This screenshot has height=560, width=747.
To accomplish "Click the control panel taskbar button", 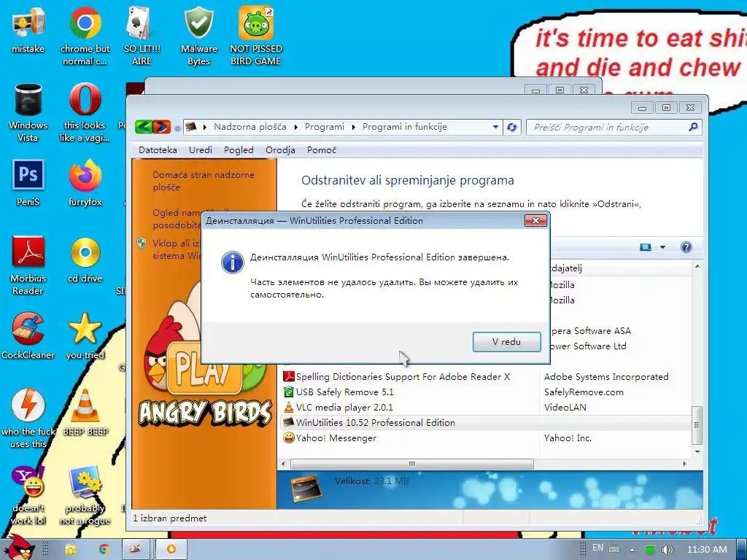I will tap(136, 549).
